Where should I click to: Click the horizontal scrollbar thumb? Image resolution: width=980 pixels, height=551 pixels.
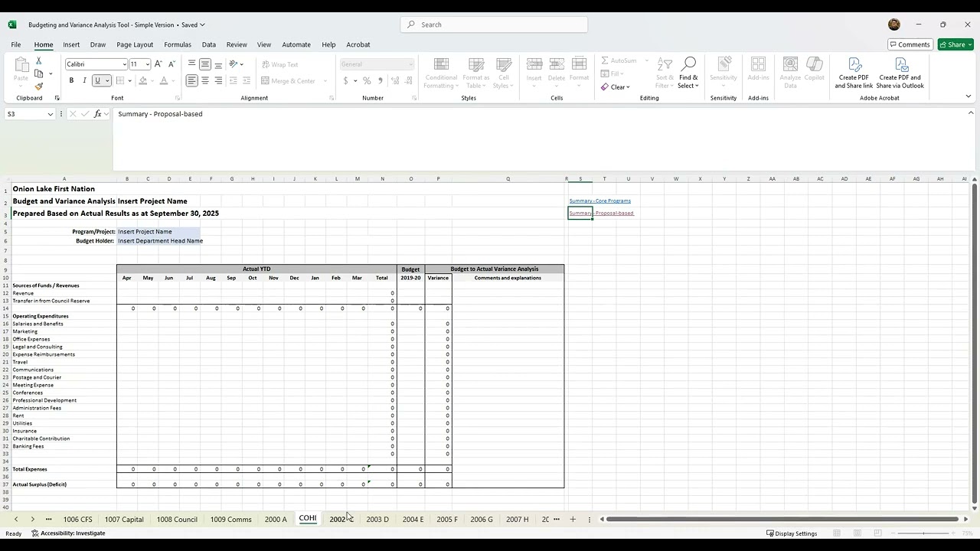click(x=782, y=519)
